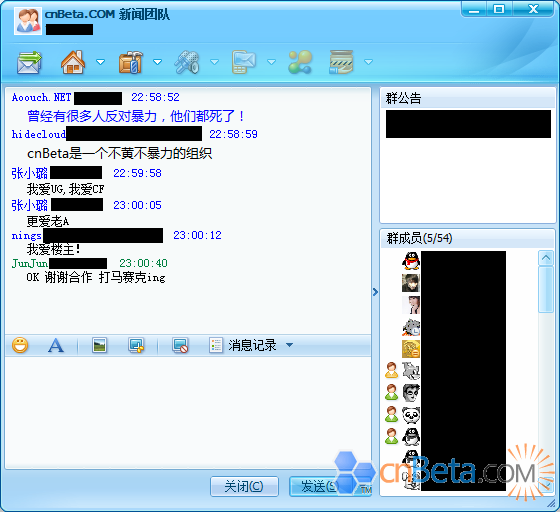This screenshot has width=560, height=512.
Task: Click the member list scroll up arrow
Action: tap(546, 257)
